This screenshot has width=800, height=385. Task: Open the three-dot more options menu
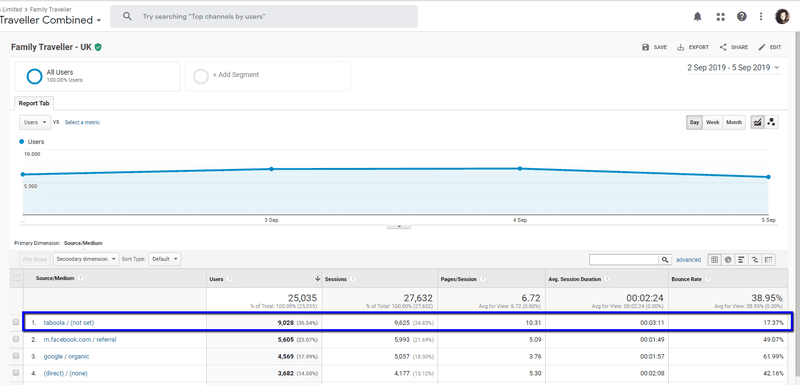pos(761,16)
